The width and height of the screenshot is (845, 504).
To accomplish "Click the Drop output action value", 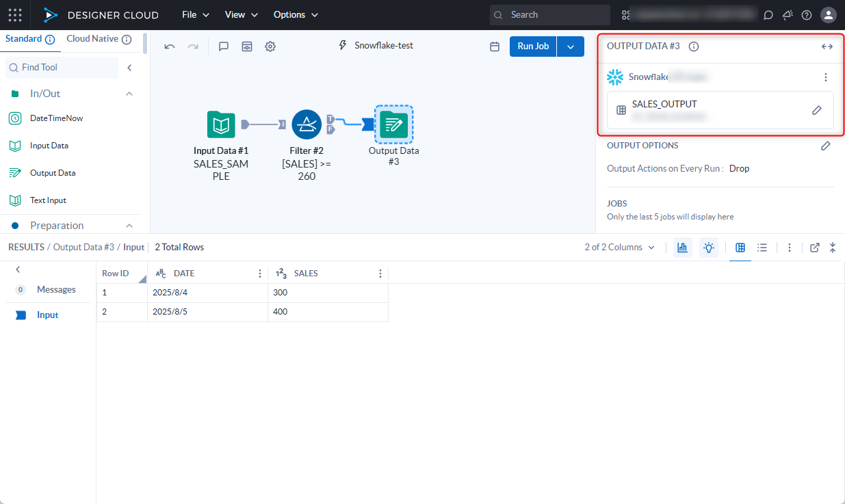I will (739, 168).
